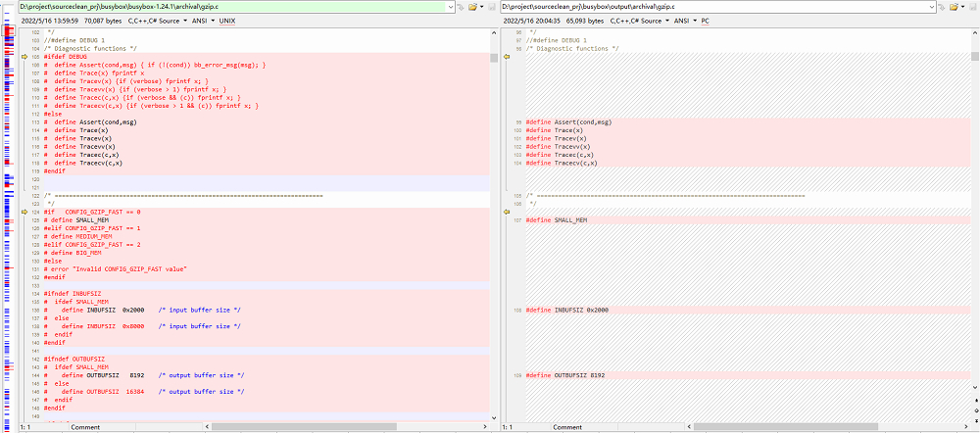The width and height of the screenshot is (980, 433).
Task: Click the difference overview thumbnail strip
Action: (x=8, y=196)
